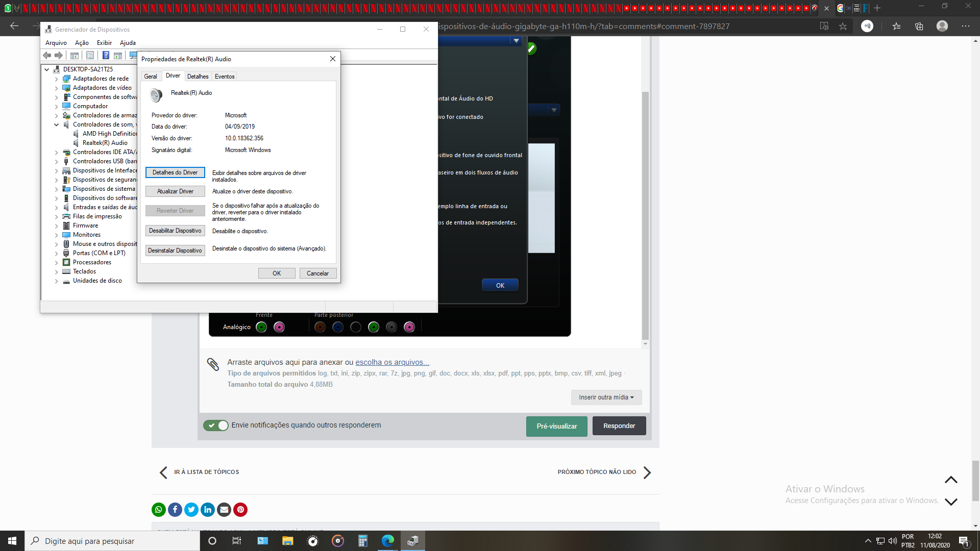Image resolution: width=980 pixels, height=551 pixels.
Task: Open the blue question-mark Help icon
Action: [106, 55]
